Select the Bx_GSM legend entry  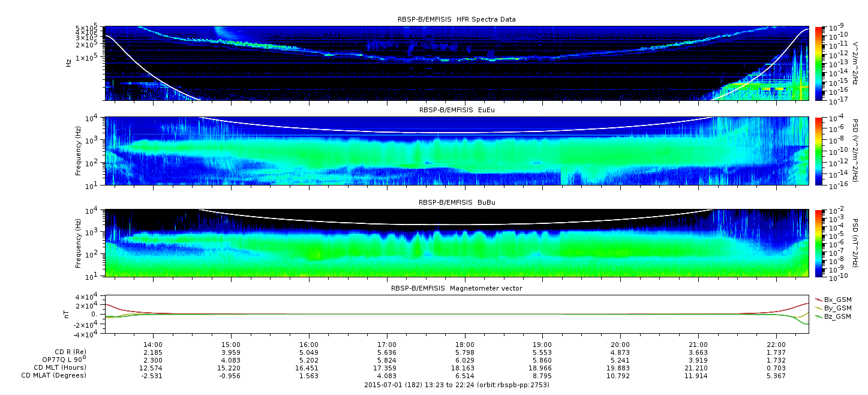pos(837,300)
